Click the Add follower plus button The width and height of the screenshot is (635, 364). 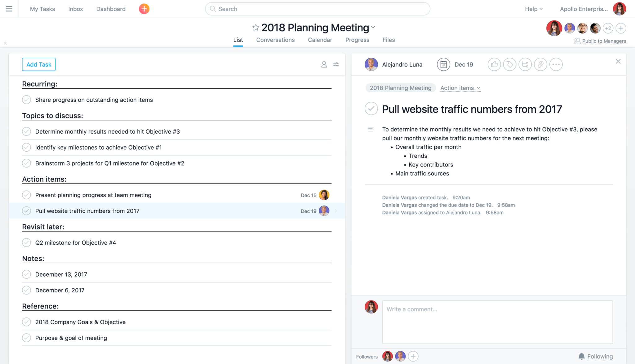coord(411,357)
